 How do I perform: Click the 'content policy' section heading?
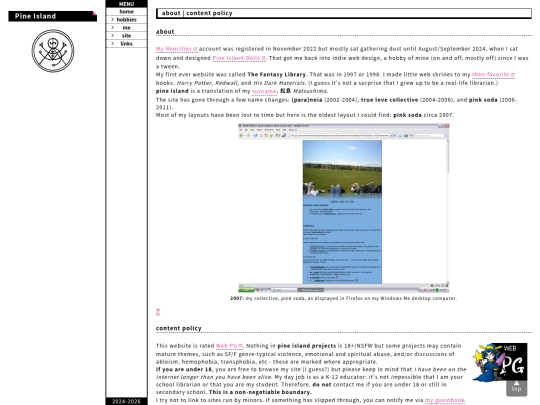coord(178,328)
